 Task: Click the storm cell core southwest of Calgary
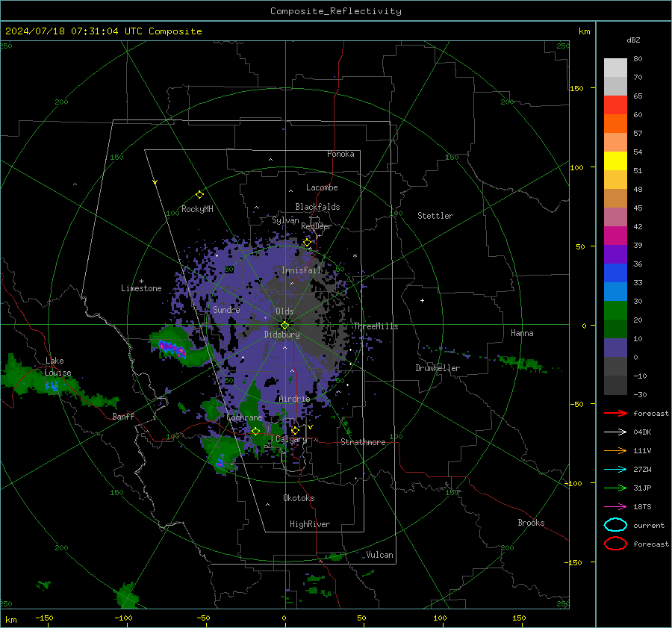coord(220,462)
